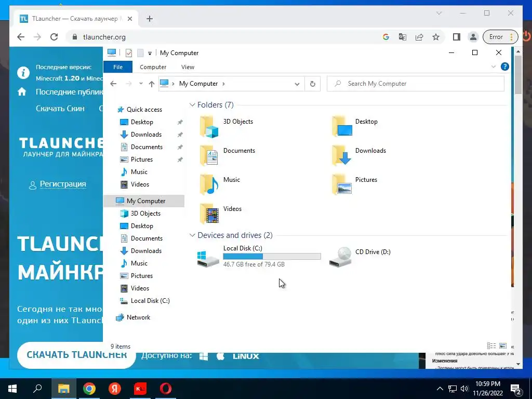Select Network in navigation pane
Screen dimensions: 532x399
coord(138,317)
